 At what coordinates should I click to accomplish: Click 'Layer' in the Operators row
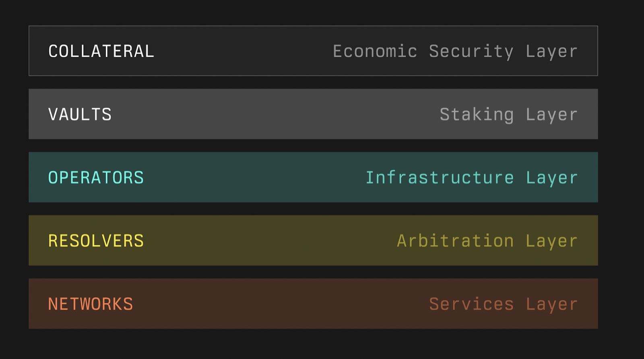(551, 178)
